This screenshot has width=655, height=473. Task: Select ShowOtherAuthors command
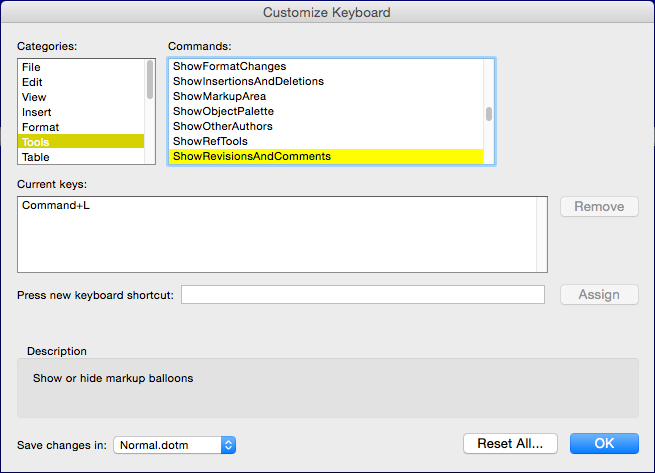[x=326, y=126]
